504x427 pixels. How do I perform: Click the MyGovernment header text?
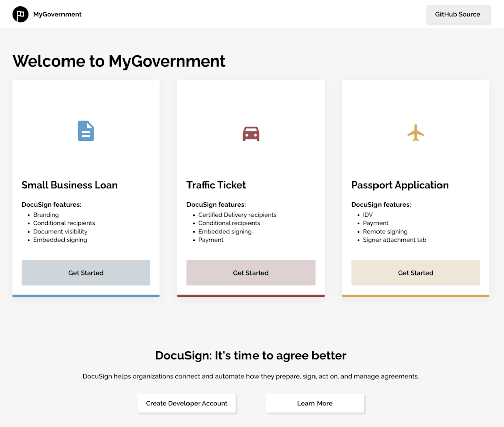click(57, 14)
